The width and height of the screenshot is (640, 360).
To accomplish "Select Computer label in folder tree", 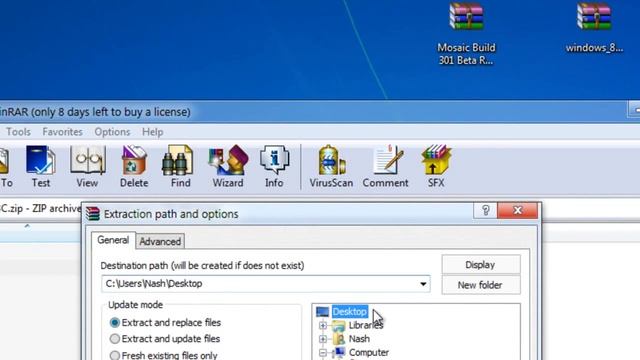I will (x=369, y=352).
